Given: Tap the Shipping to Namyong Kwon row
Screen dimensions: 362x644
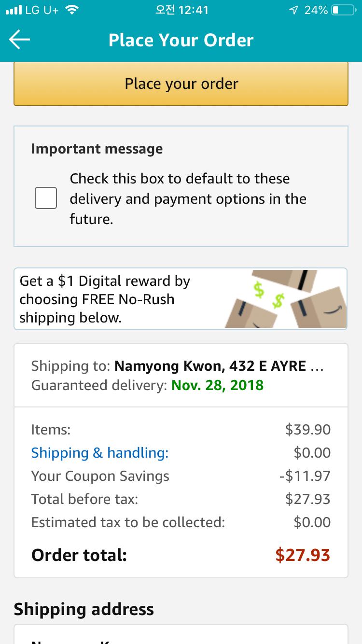Looking at the screenshot, I should tap(177, 366).
